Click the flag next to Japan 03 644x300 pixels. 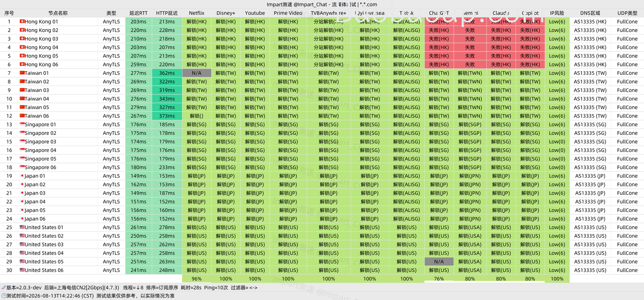[22, 193]
